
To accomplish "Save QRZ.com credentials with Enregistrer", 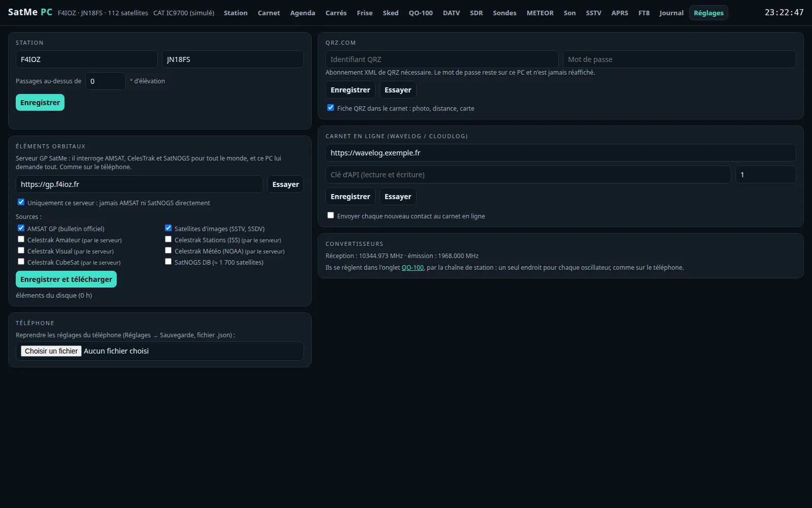I will coord(350,90).
